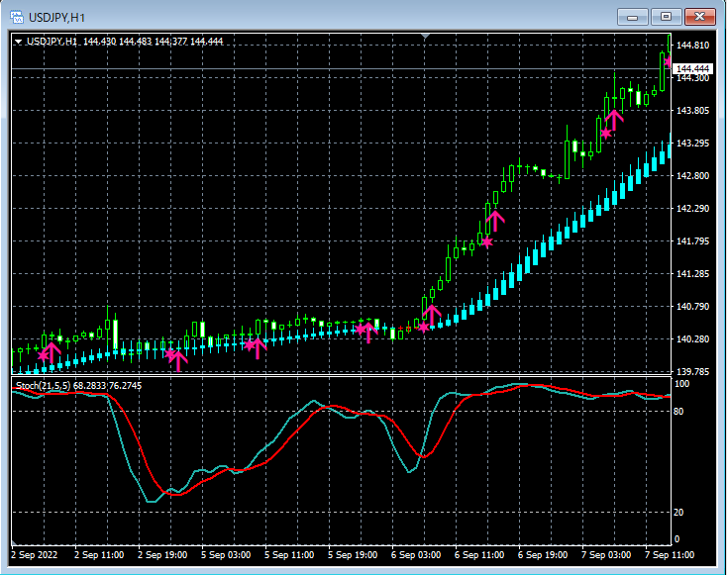Viewport: 728px width, 575px height.
Task: Click the first pink arrow at chart left
Action: 52,350
